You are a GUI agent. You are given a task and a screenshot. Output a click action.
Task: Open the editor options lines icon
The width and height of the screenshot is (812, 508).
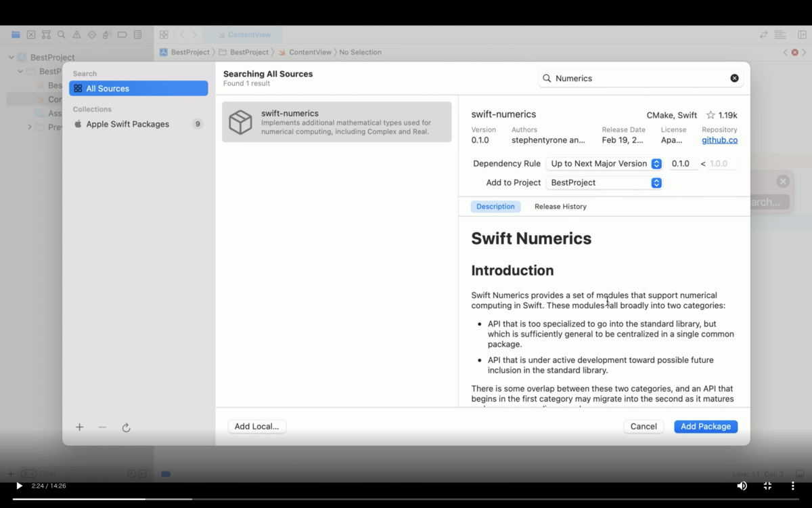coord(780,35)
